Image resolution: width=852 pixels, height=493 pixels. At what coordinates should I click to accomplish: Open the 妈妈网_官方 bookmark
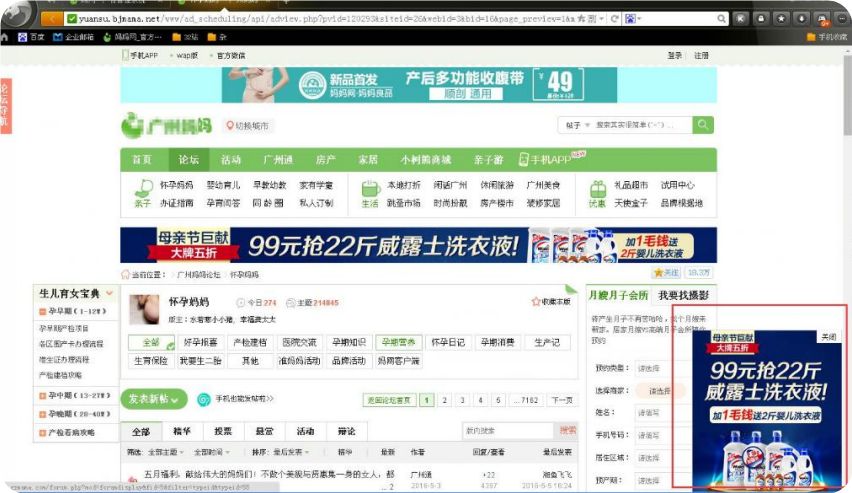point(132,37)
